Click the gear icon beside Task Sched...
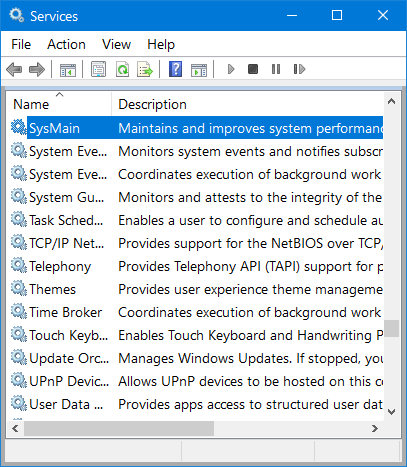 coord(19,219)
